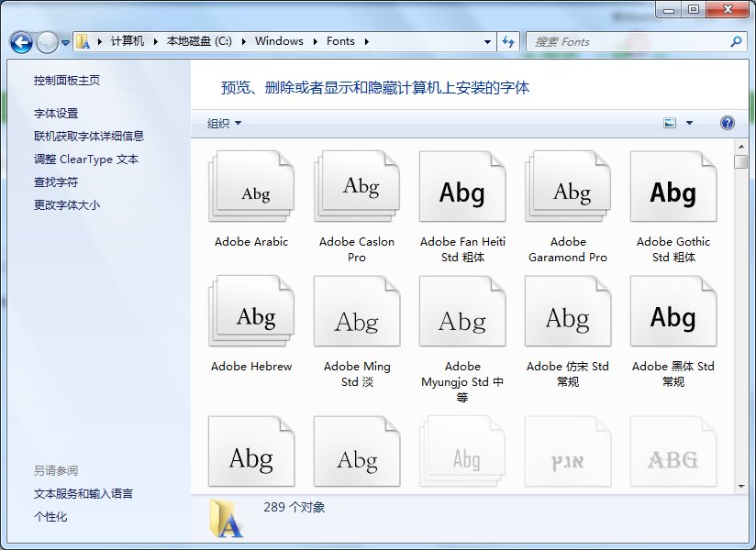Select the Adobe Gothic Std 粗体 font
Viewport: 756px width, 550px height.
point(673,186)
